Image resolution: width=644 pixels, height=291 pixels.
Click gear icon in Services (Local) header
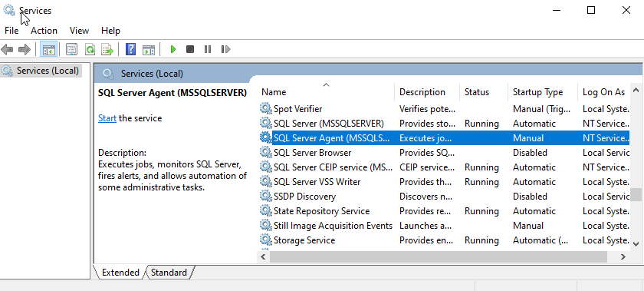108,74
